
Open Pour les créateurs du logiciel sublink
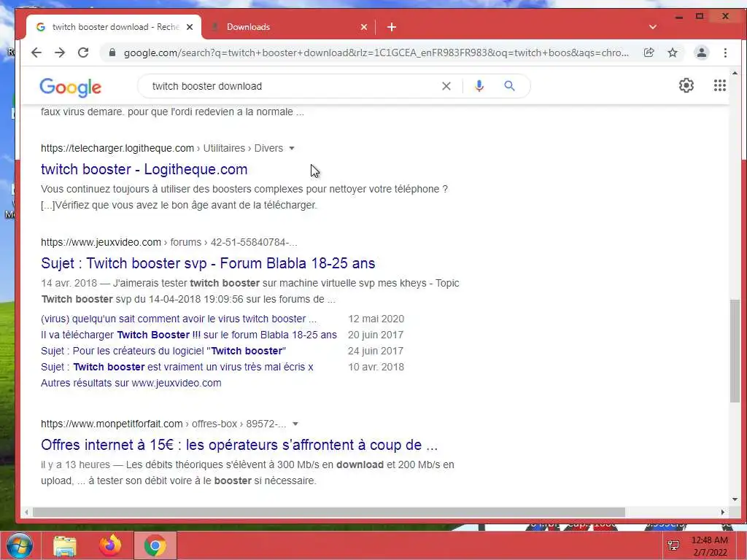coord(163,351)
